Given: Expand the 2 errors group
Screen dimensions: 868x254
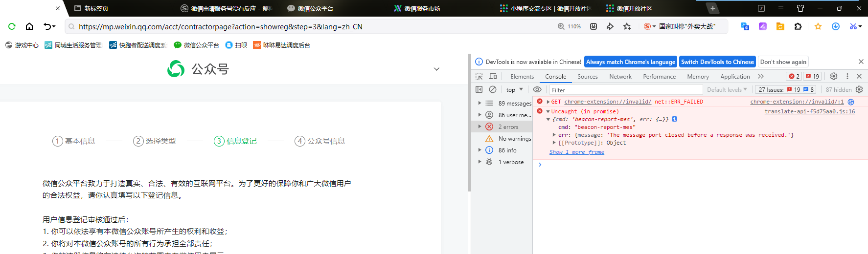Looking at the screenshot, I should (480, 127).
